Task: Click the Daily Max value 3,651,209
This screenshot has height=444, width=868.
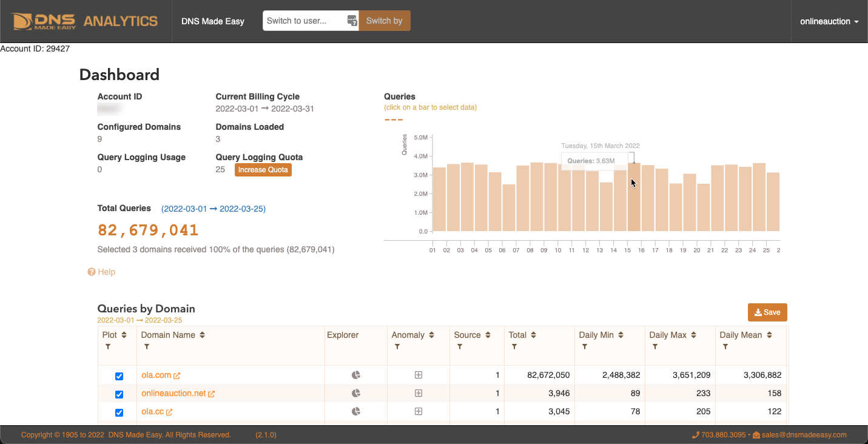Action: coord(691,375)
